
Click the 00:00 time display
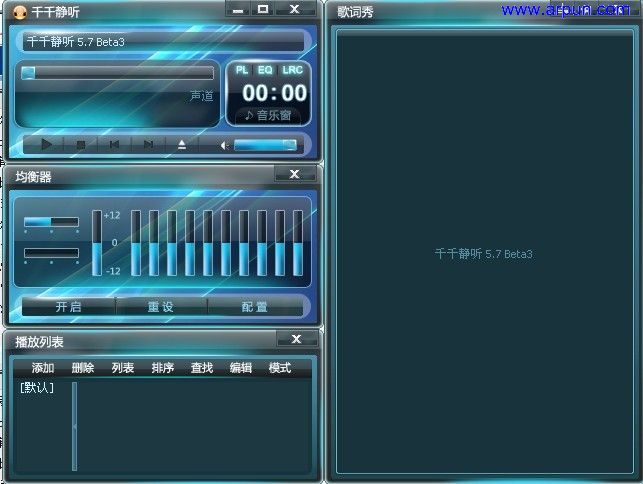tap(274, 93)
